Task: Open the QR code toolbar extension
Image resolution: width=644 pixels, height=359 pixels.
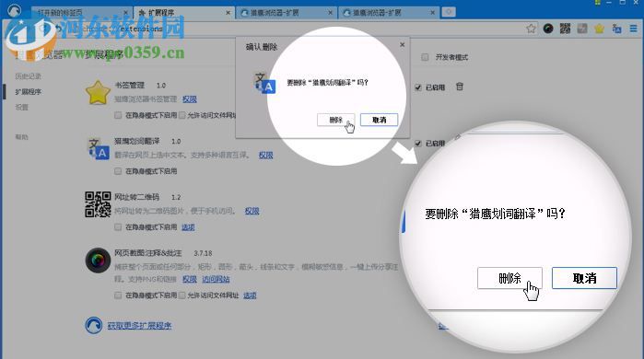Action: click(565, 29)
